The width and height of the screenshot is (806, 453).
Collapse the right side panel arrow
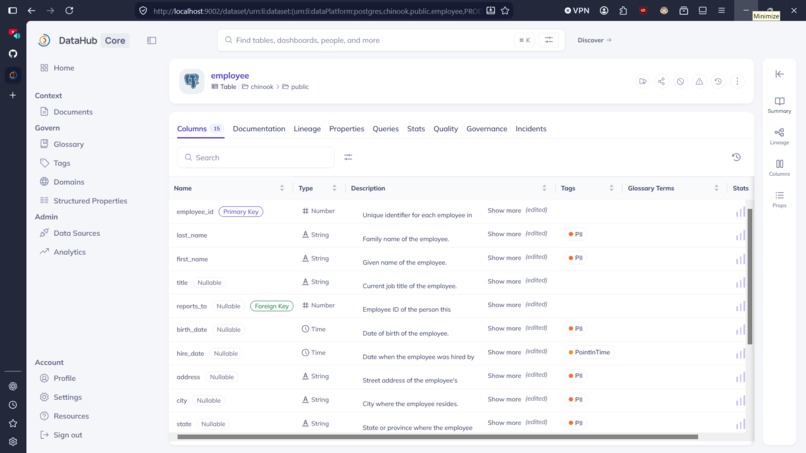[x=779, y=74]
